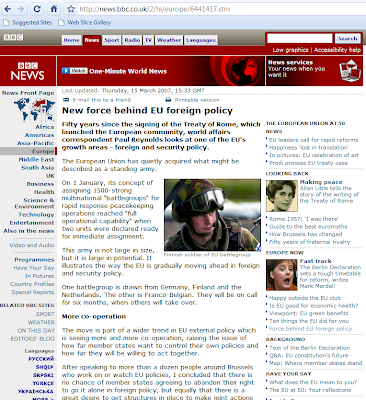Viewport: 366px width, 400px height.
Task: Open Prodi presses EU treaty case
Action: tap(308, 163)
